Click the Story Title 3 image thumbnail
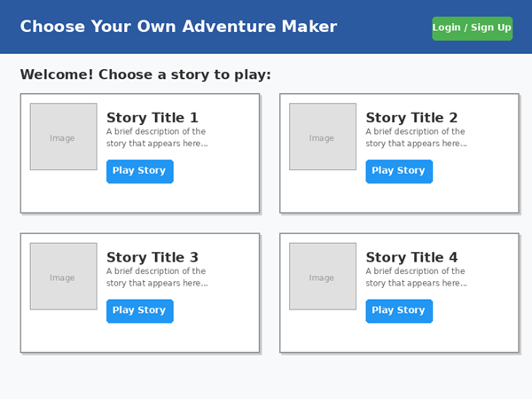532x399 pixels. (63, 277)
